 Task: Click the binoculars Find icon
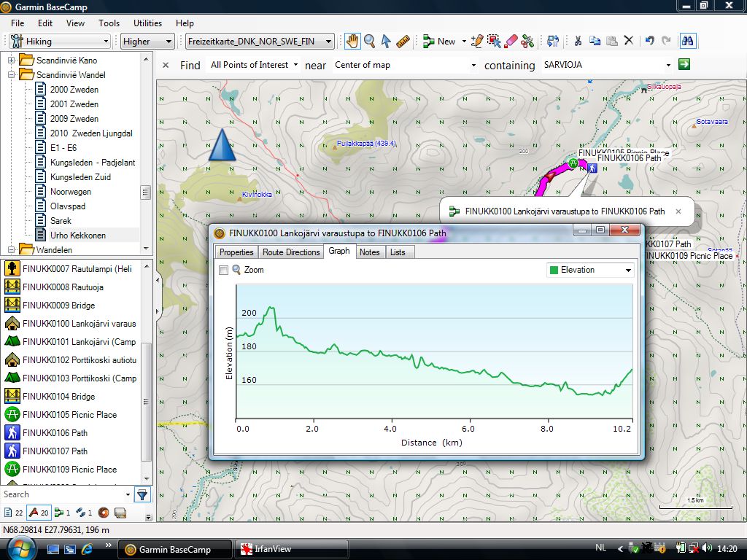[x=687, y=42]
